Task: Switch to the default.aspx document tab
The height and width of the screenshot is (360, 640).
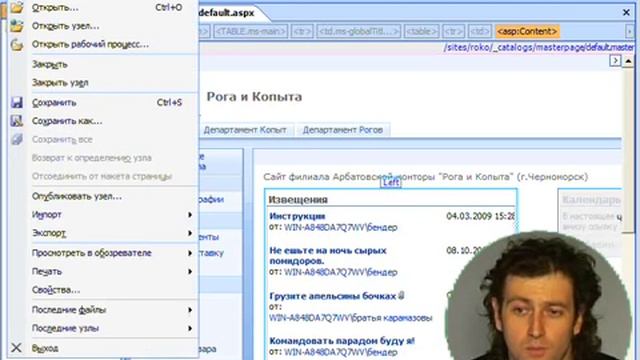Action: pyautogui.click(x=227, y=13)
